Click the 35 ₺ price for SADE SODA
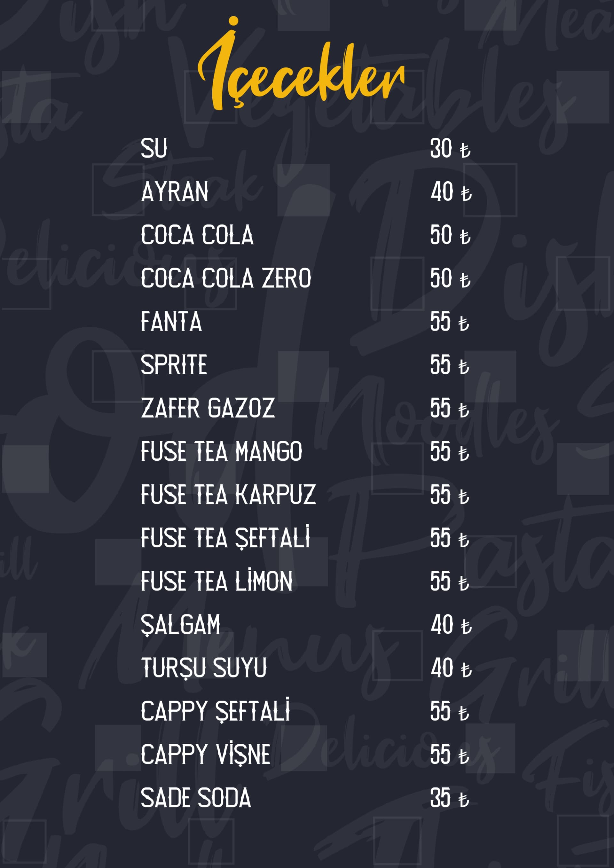The image size is (614, 868). point(449,798)
